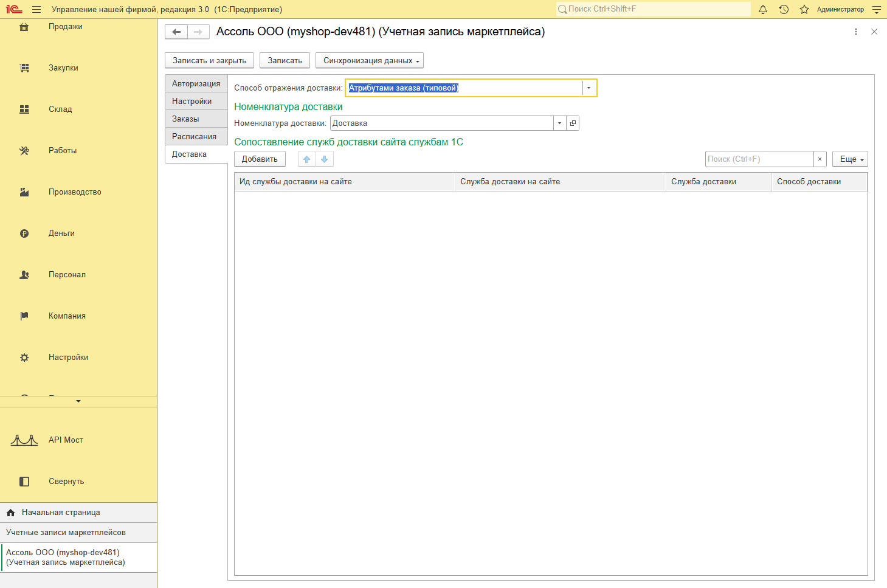Open the Склад section
The image size is (887, 588).
click(x=60, y=109)
